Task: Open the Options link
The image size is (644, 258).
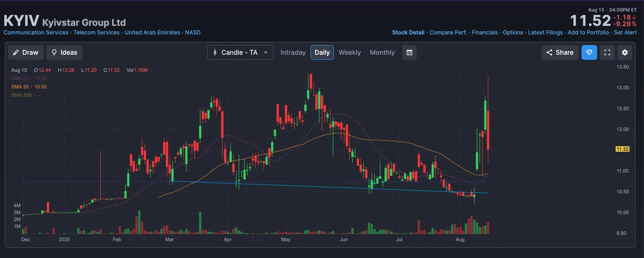Action: coord(513,33)
